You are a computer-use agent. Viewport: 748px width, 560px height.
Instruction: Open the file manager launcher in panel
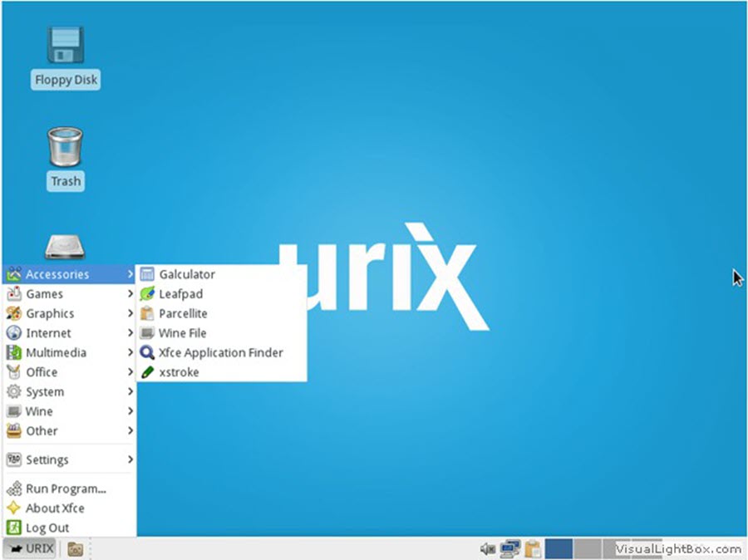pyautogui.click(x=75, y=549)
